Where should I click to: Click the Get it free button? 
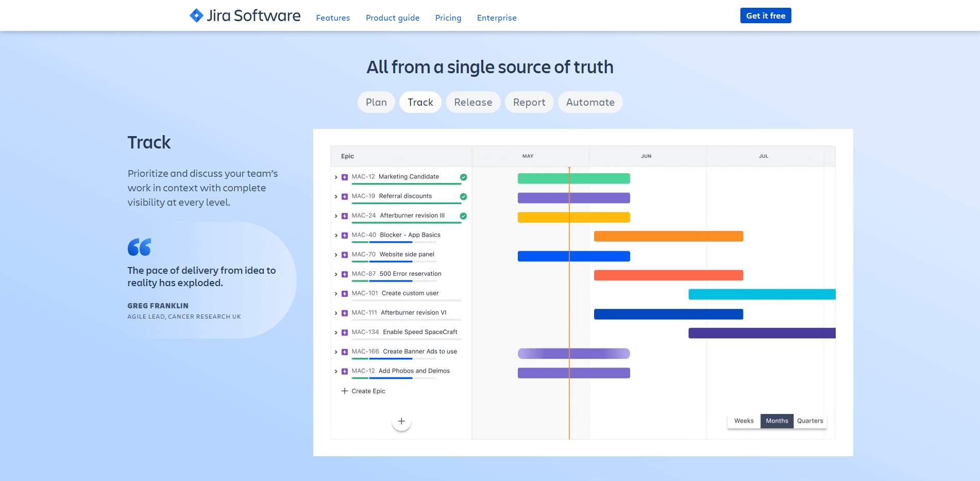point(766,15)
